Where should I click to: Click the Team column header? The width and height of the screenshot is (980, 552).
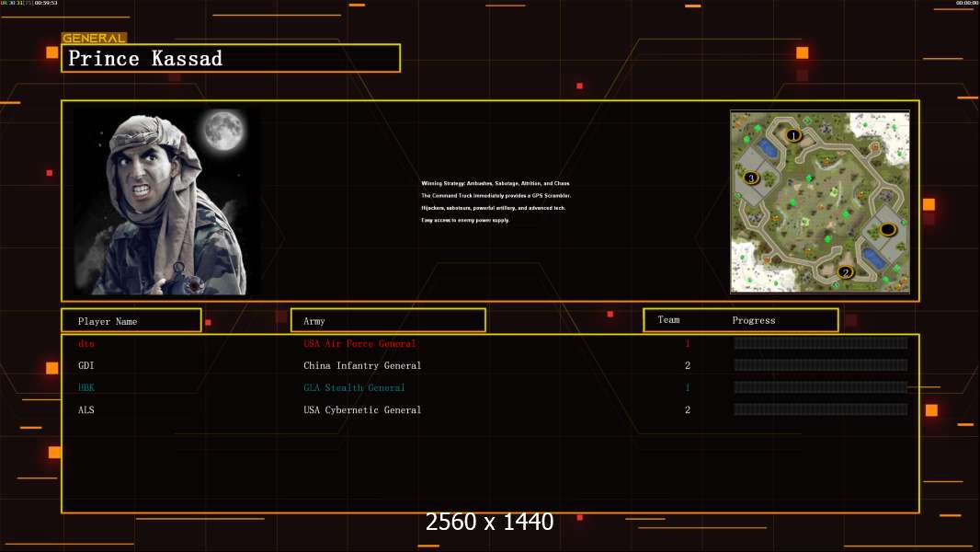tap(668, 319)
